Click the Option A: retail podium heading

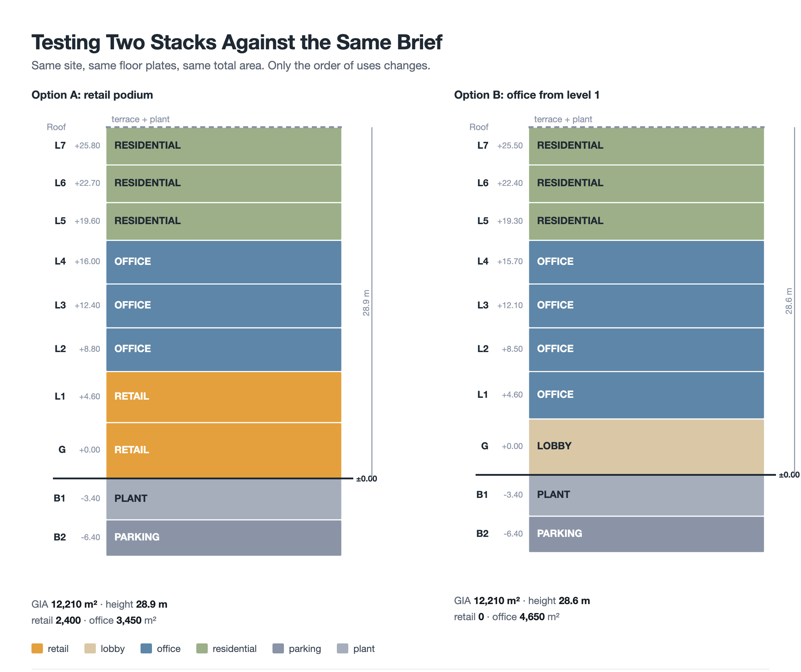click(x=92, y=95)
